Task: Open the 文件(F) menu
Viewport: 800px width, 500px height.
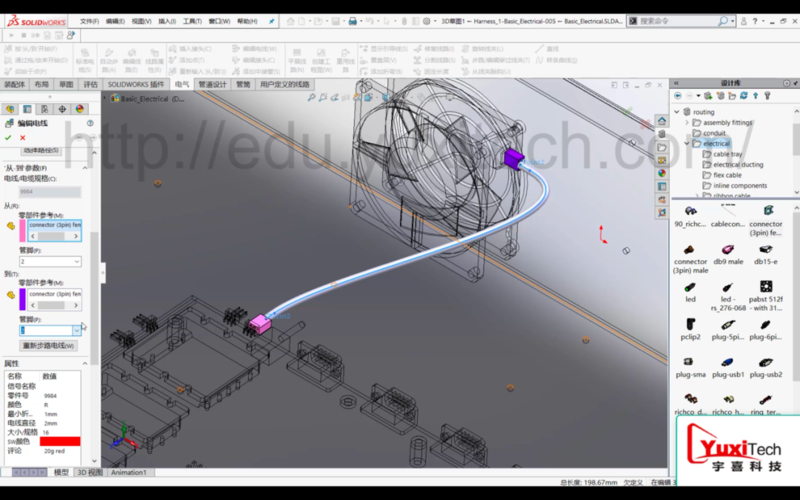Action: (89, 21)
